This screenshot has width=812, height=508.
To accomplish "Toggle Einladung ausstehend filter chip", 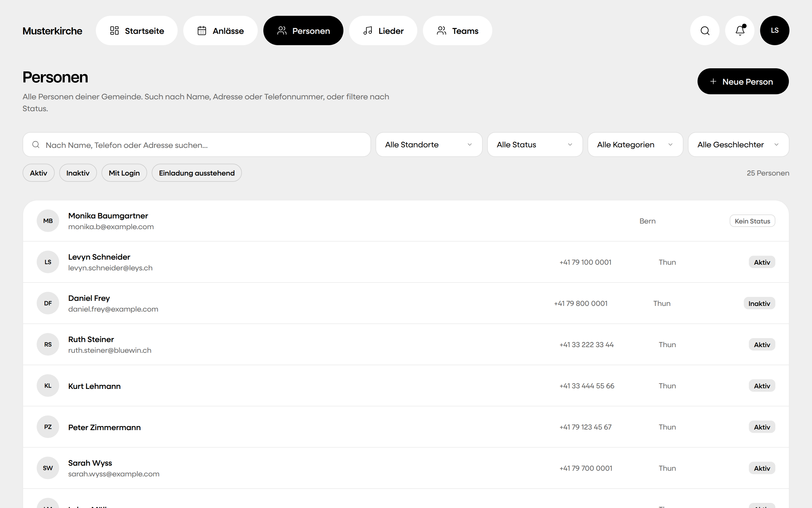I will [x=197, y=173].
